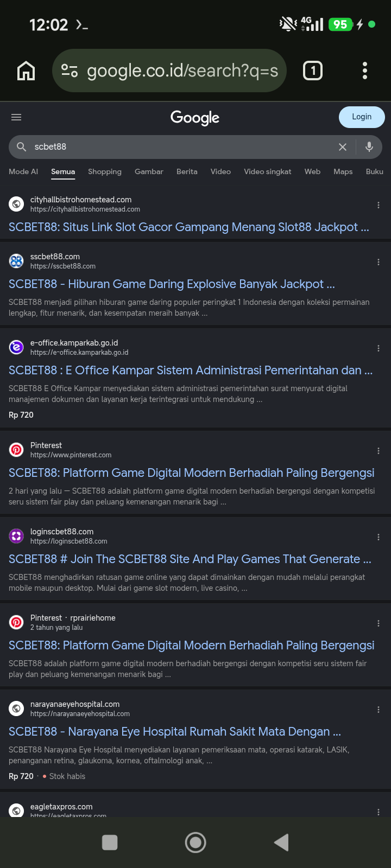Switch to the Gambar tab
The image size is (391, 868).
149,171
